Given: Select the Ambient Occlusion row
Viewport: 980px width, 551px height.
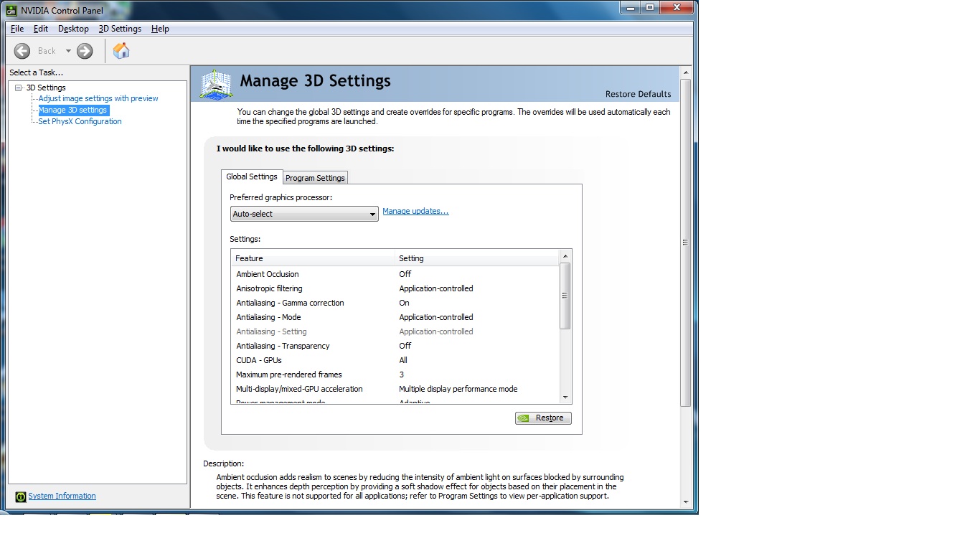Looking at the screenshot, I should pos(395,274).
